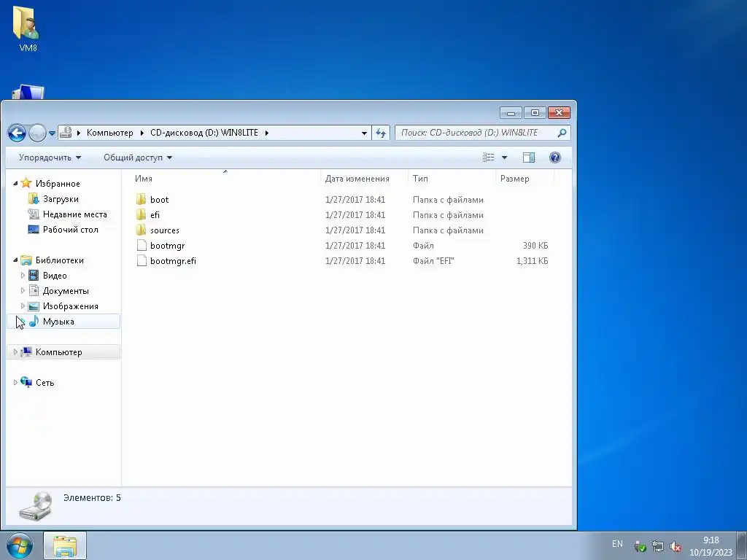The height and width of the screenshot is (560, 747).
Task: Sort by Имя column header
Action: tap(144, 179)
